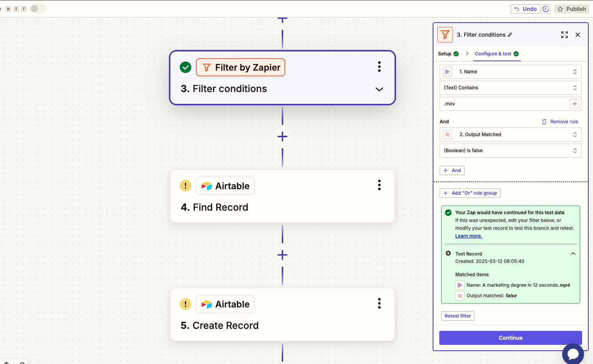Open the Airtable Find Record step menu
The height and width of the screenshot is (364, 593).
(x=379, y=185)
